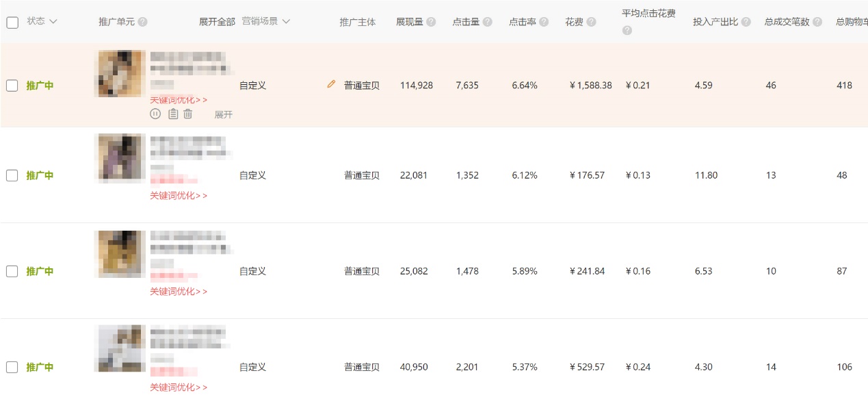Viewport: 868px width, 410px height.
Task: Click help icon next to 花费
Action: tap(591, 22)
